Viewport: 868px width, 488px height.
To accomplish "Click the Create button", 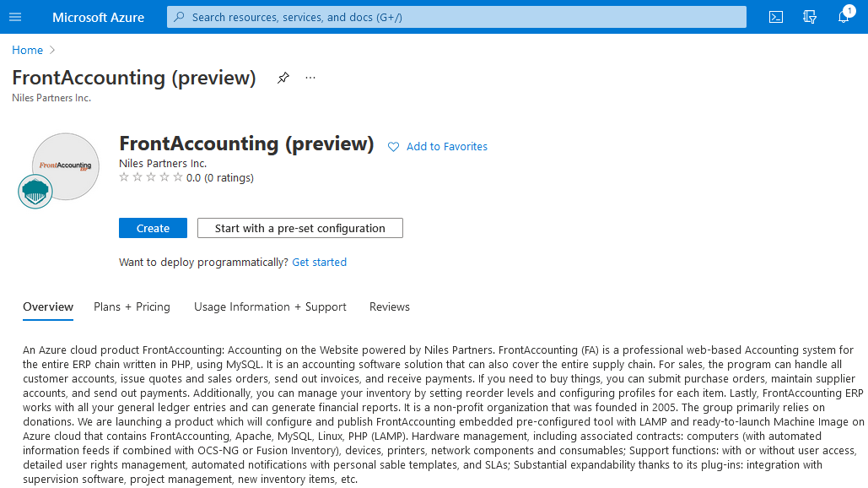I will click(153, 228).
